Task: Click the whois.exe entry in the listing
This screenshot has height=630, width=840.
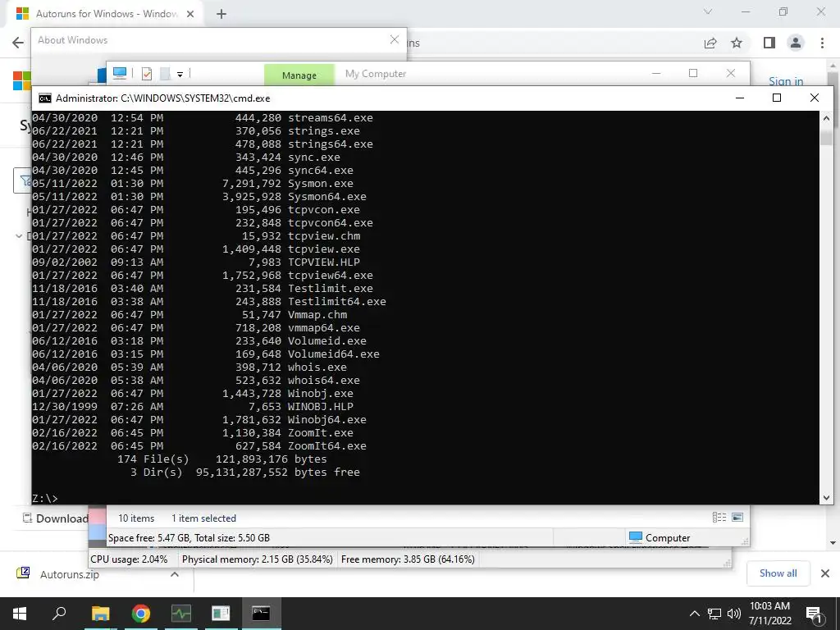Action: [317, 367]
